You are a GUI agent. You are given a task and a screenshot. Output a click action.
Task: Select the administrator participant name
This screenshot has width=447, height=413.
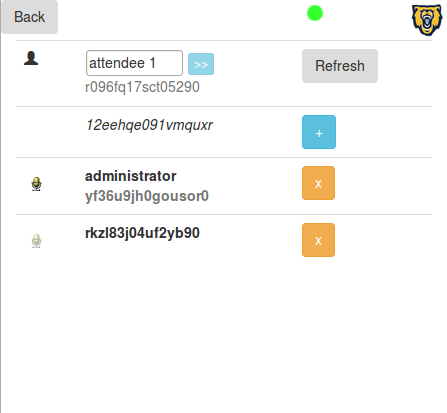131,176
